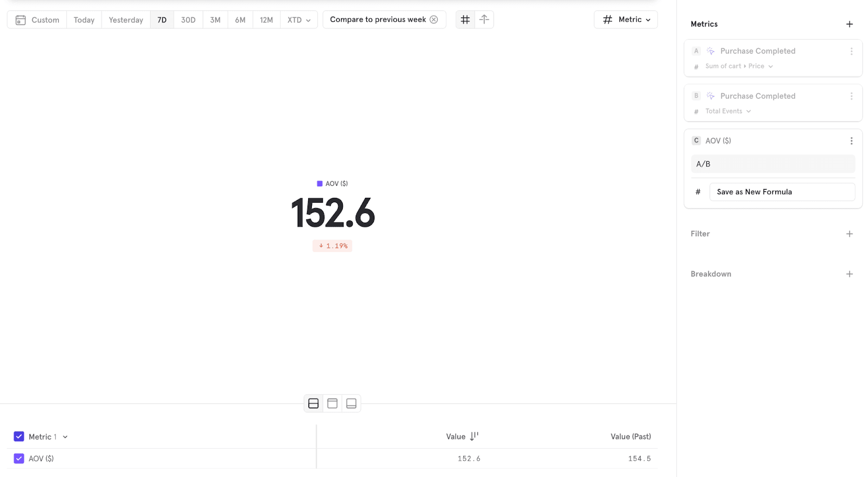The width and height of the screenshot is (868, 477).
Task: Open the AOV ($) formula three-dot menu
Action: (851, 141)
